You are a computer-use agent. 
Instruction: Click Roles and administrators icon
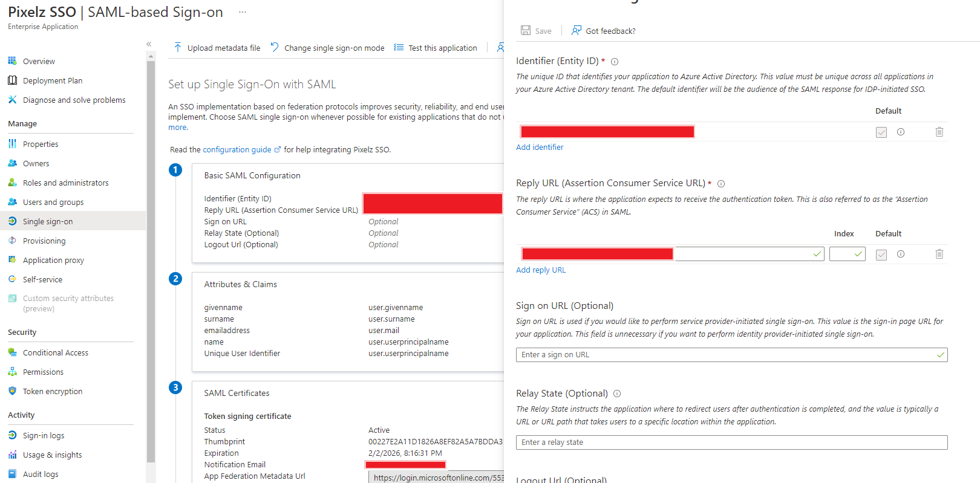click(12, 183)
